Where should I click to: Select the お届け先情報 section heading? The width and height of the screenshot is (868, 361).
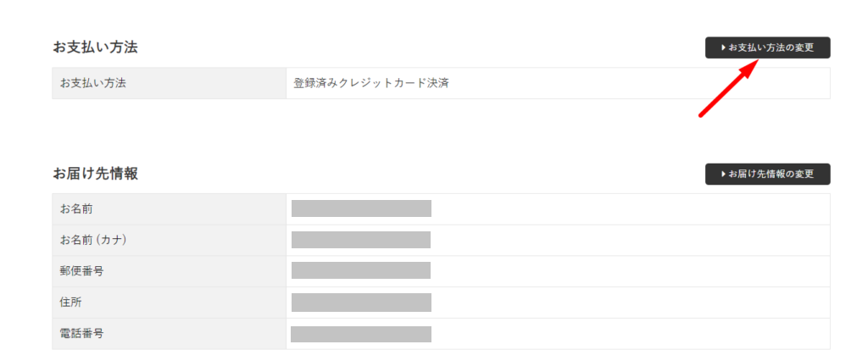coord(95,174)
